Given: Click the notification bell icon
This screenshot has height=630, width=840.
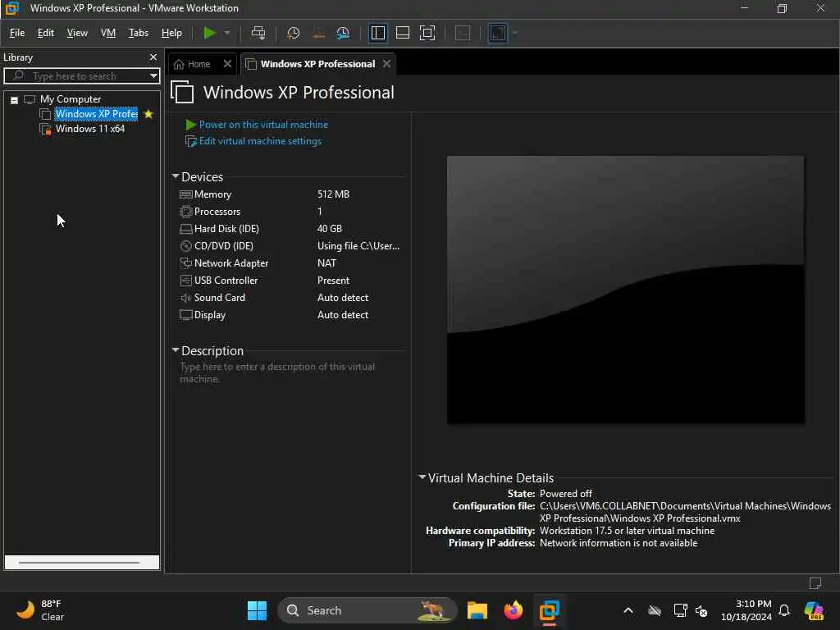Looking at the screenshot, I should point(784,610).
